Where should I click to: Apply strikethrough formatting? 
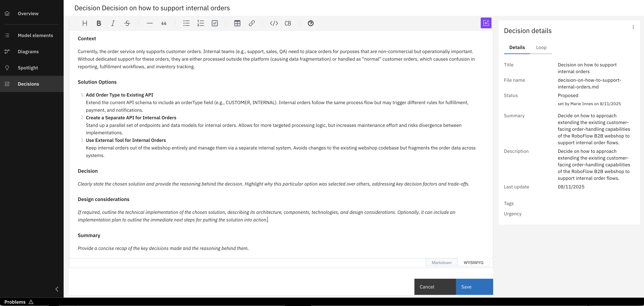(127, 23)
